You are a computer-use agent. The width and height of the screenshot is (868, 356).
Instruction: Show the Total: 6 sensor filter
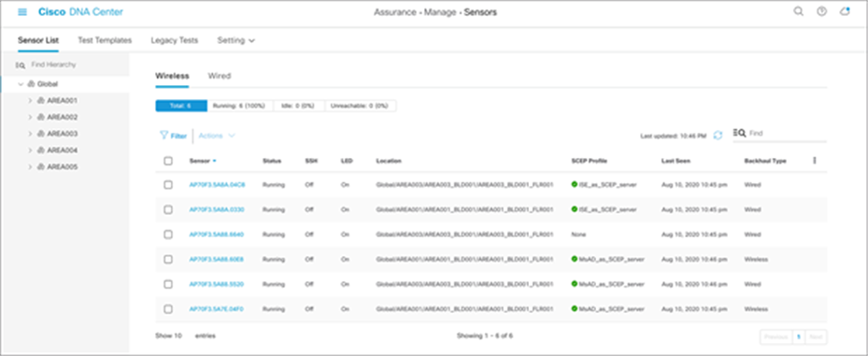181,106
